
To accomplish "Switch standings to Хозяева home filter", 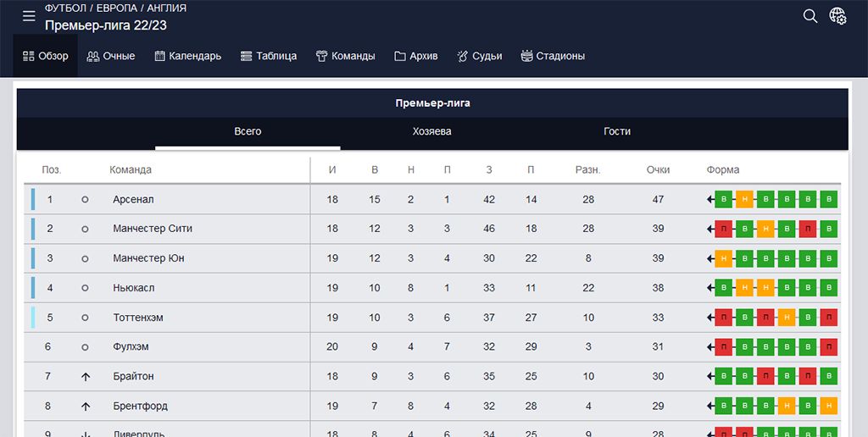I will pos(431,131).
